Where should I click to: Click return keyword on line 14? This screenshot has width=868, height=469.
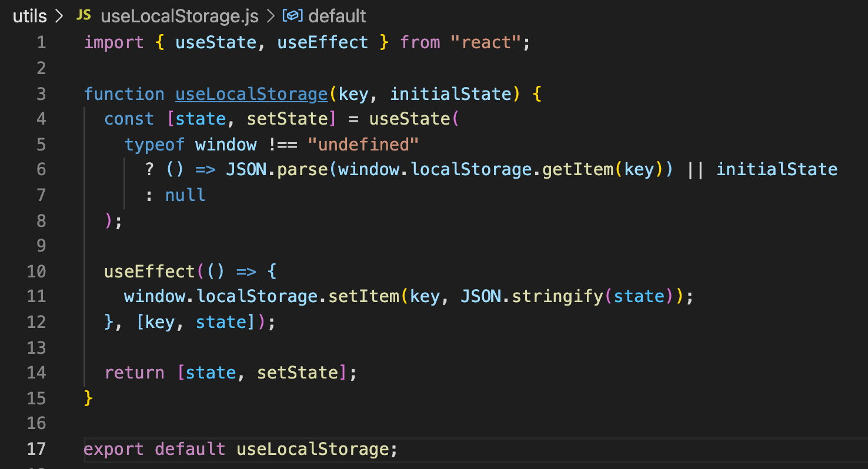135,373
